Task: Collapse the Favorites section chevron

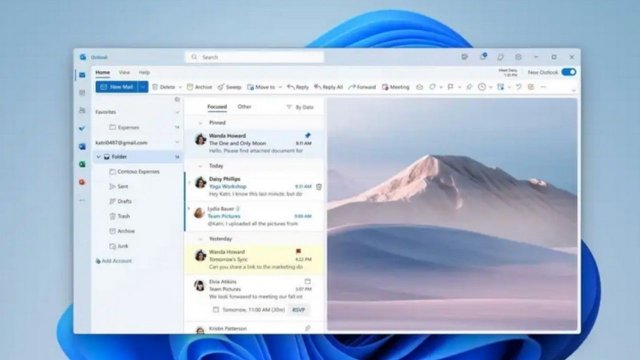Action: tap(177, 112)
